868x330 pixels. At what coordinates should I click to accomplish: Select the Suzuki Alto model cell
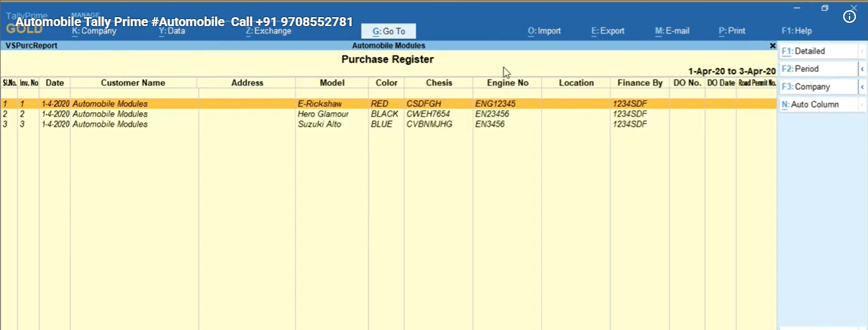[319, 124]
